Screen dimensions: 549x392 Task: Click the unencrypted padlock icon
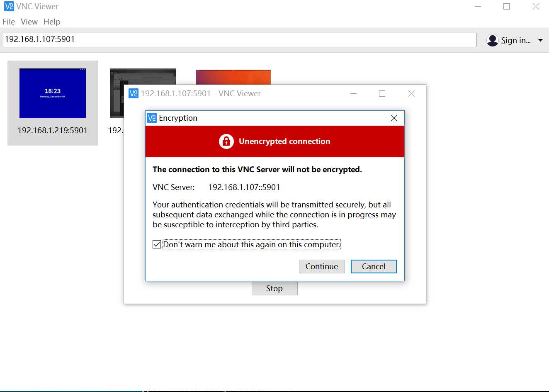click(226, 141)
